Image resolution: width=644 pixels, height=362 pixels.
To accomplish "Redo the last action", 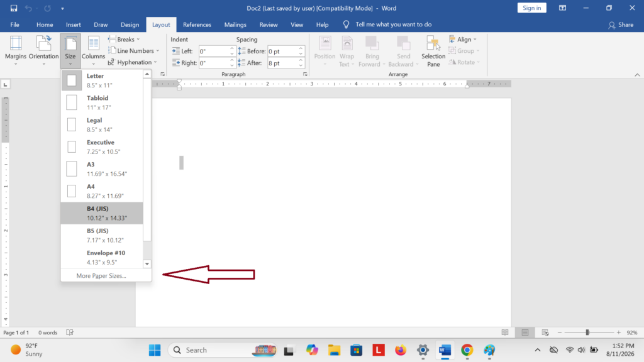I will click(x=48, y=8).
